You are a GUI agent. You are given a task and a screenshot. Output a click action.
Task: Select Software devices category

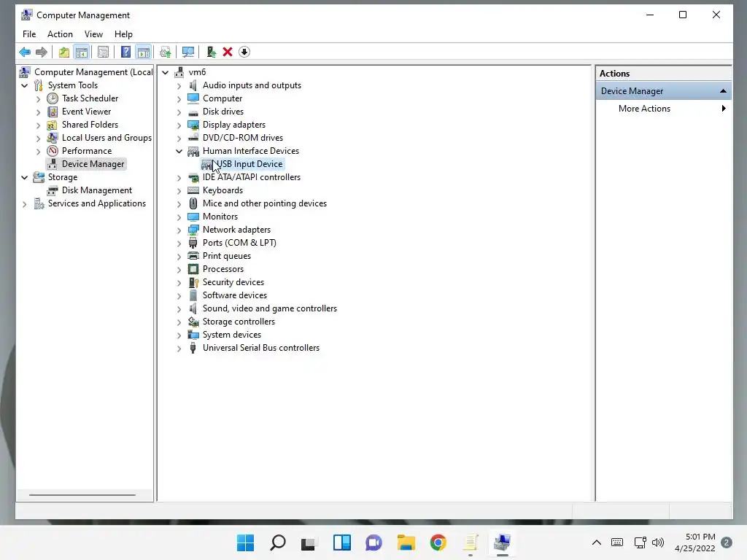click(234, 295)
